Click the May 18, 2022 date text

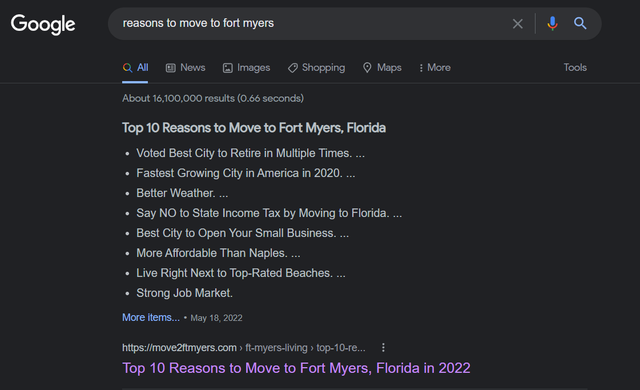click(216, 318)
